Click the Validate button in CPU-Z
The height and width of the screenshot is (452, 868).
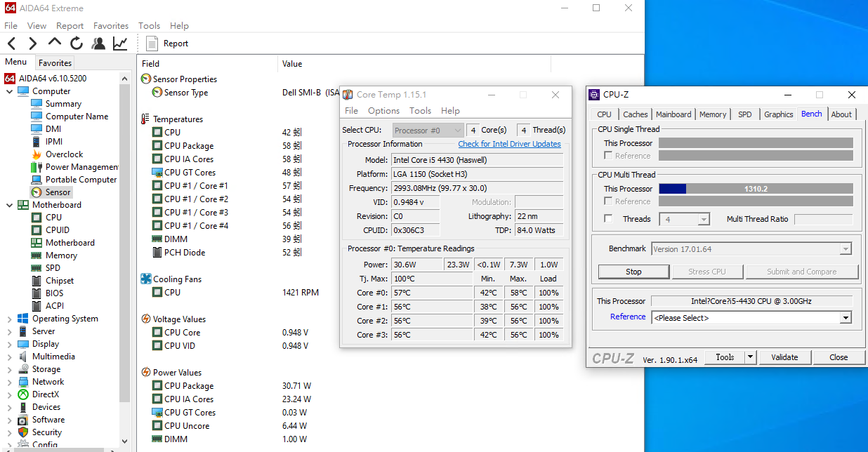coord(784,357)
